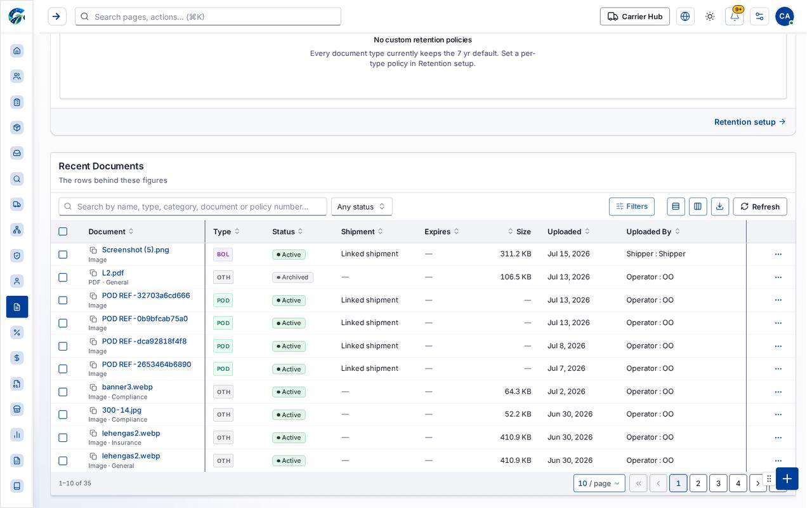The height and width of the screenshot is (508, 812).
Task: Open the dollar sign icon in the sidebar
Action: [17, 358]
